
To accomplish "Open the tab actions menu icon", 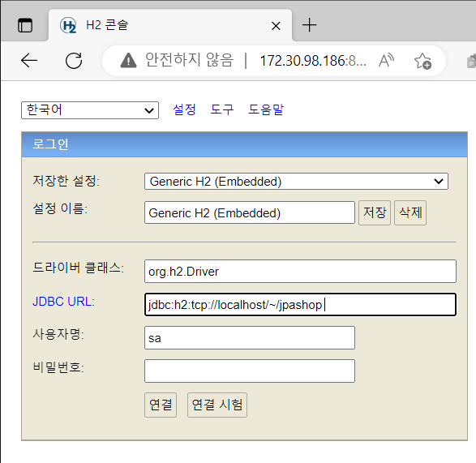I will coord(25,25).
